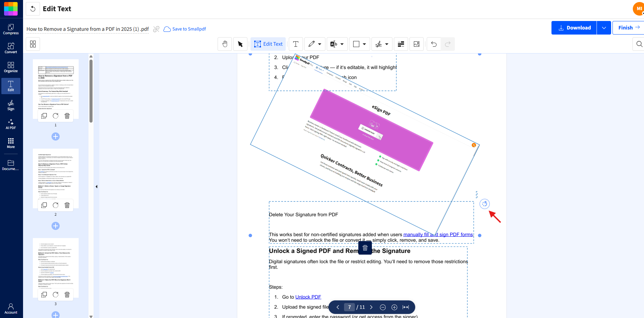Delete the selected image with trash icon
The height and width of the screenshot is (318, 644).
tap(365, 248)
